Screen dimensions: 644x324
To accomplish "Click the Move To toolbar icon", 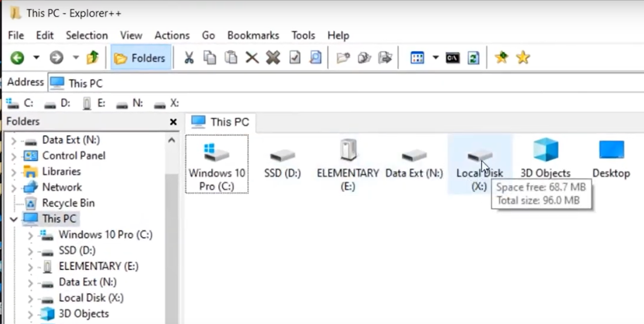I will (x=385, y=58).
